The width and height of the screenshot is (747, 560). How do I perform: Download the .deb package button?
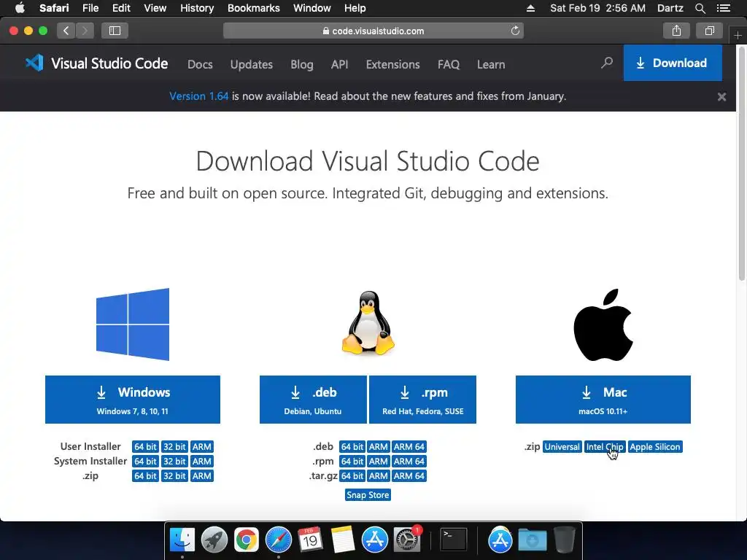tap(313, 400)
